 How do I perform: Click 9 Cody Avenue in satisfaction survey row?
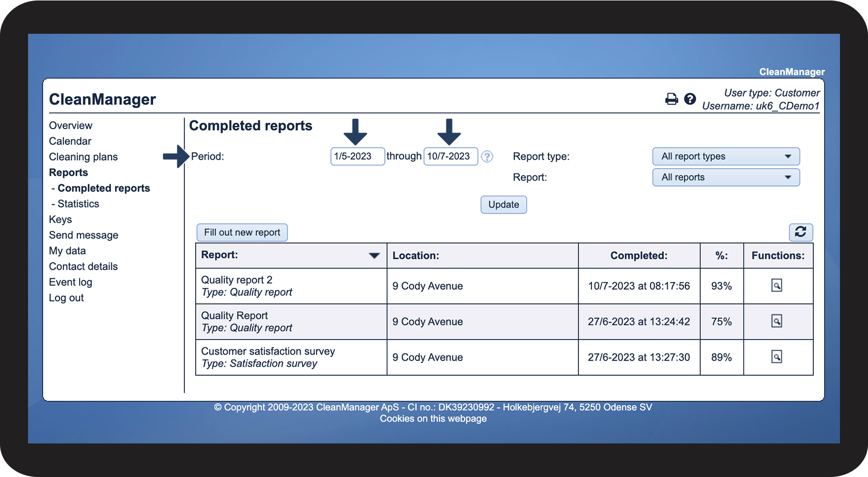[x=428, y=357]
